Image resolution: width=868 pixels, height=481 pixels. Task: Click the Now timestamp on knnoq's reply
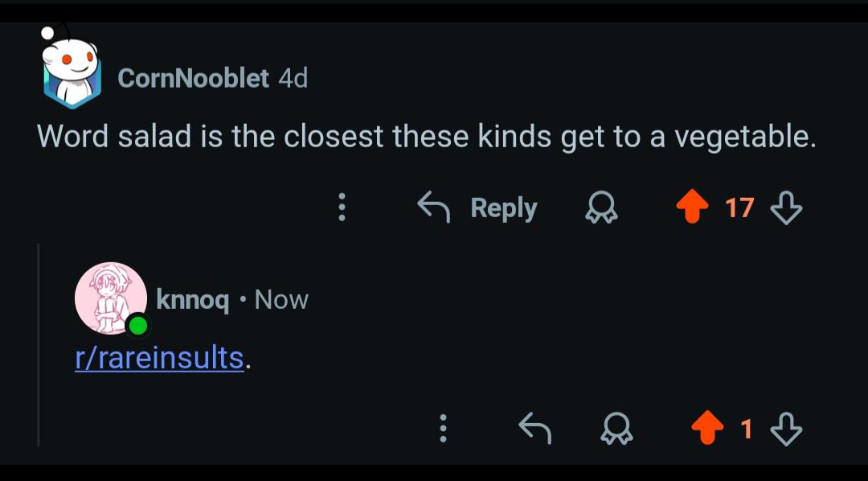(280, 300)
